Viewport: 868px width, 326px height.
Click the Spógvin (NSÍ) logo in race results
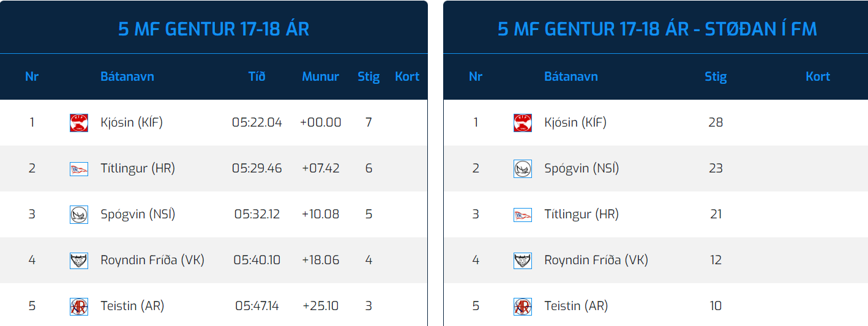click(x=79, y=215)
